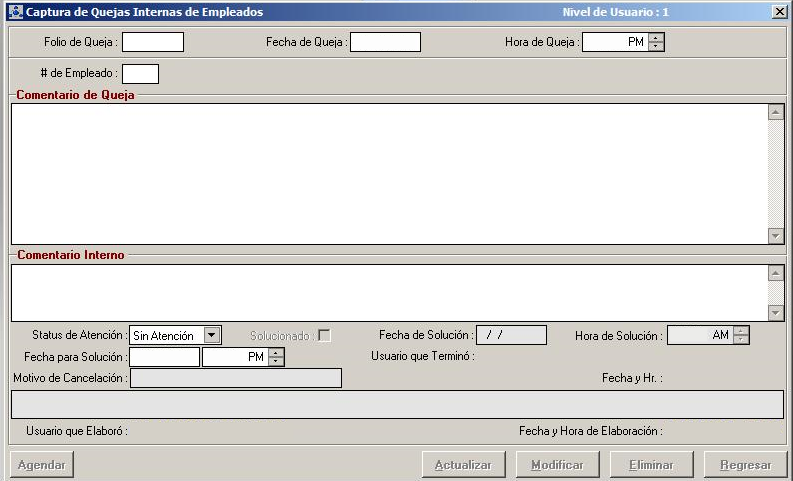Viewport: 793px width, 481px height.
Task: Click inside Comentario Interno text area
Action: [388, 292]
